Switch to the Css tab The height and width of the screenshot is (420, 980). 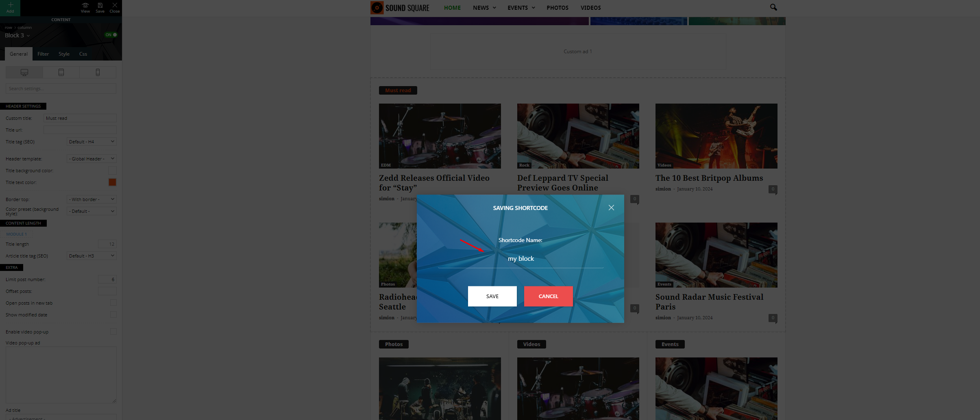(x=83, y=54)
